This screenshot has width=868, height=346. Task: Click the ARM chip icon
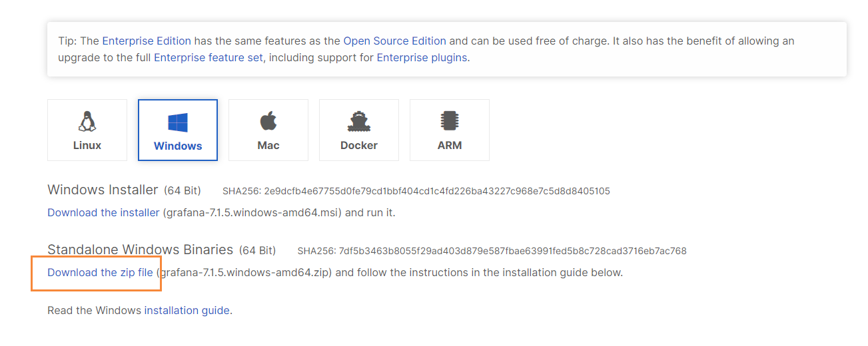tap(450, 122)
